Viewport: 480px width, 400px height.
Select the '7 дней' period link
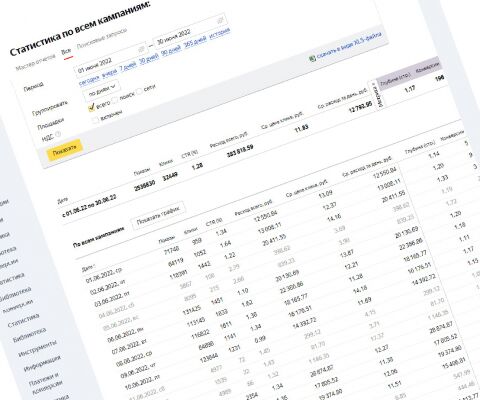(x=128, y=66)
